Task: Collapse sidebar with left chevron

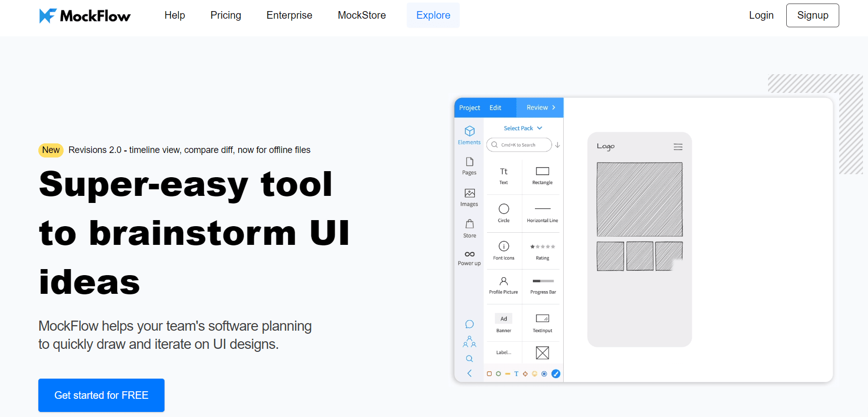Action: [469, 373]
